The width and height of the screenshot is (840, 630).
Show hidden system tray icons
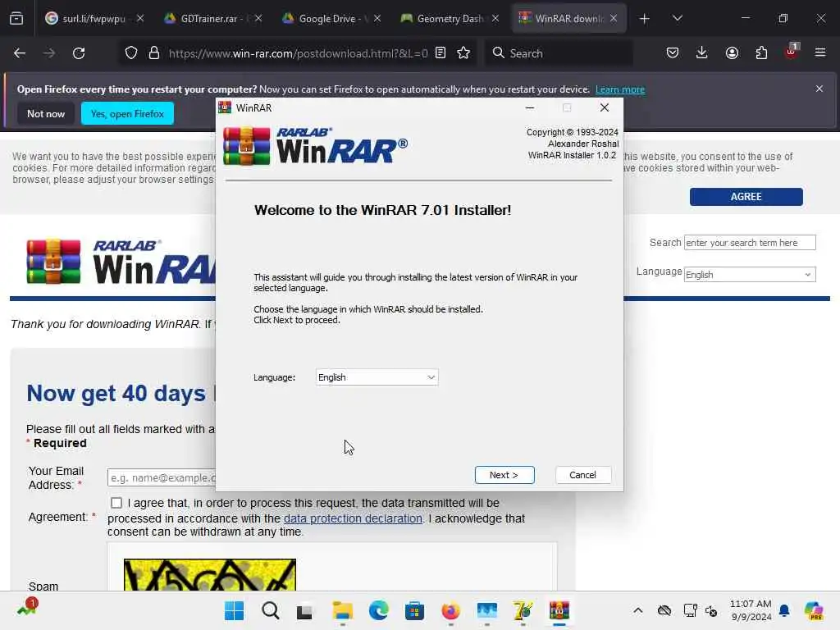[x=637, y=610]
